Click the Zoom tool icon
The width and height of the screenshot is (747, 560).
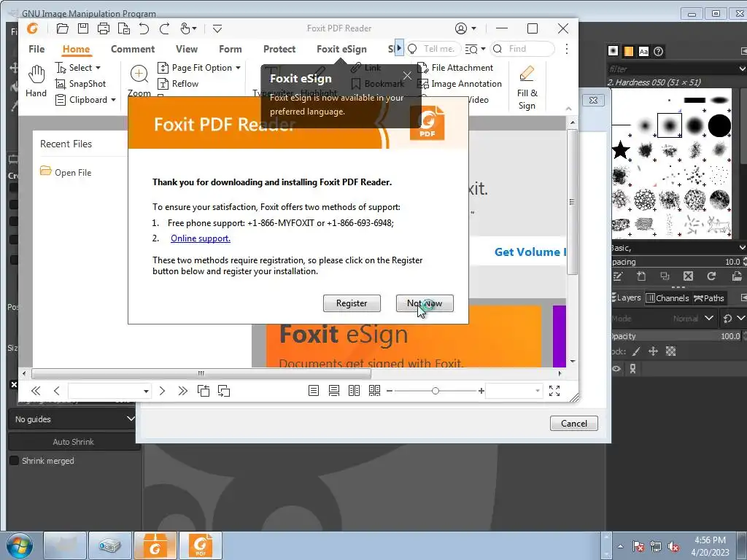click(139, 74)
